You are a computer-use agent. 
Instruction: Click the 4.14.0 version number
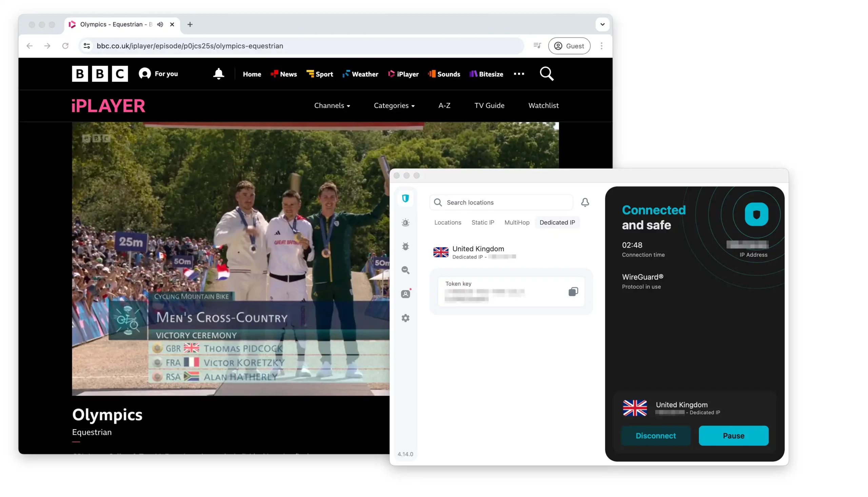pyautogui.click(x=405, y=454)
